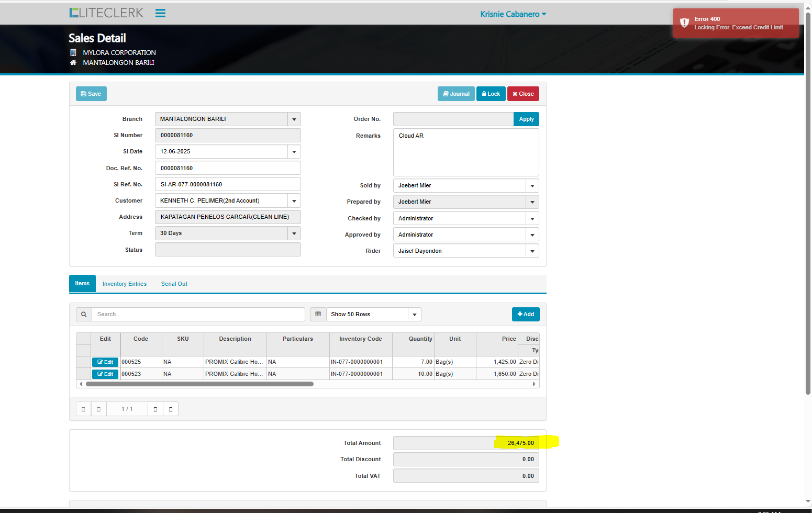812x513 pixels.
Task: Open the hamburger menu icon
Action: pyautogui.click(x=160, y=13)
